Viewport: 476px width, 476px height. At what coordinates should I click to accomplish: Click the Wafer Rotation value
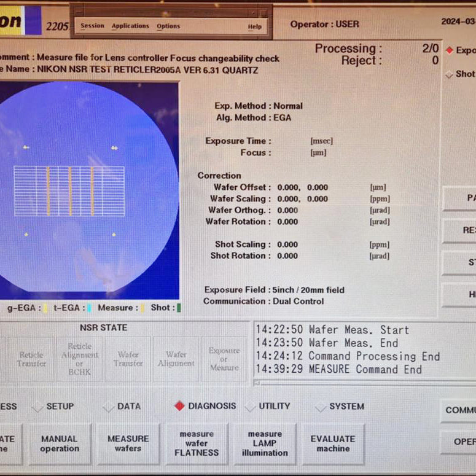click(x=287, y=222)
